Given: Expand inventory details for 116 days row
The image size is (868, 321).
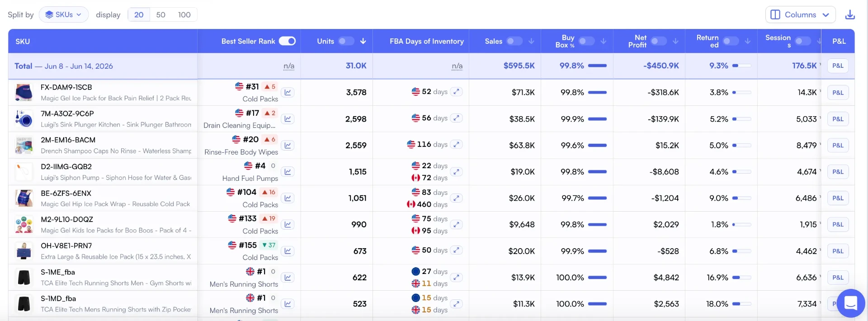Looking at the screenshot, I should 457,144.
